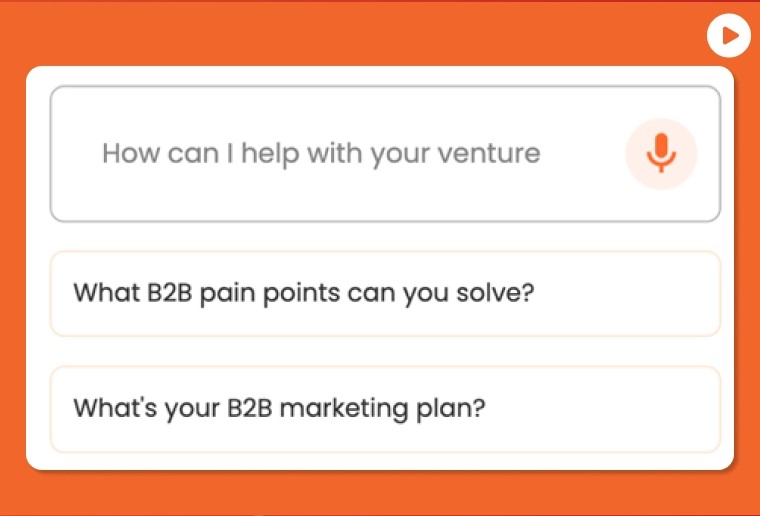Click the placeholder text in the venture prompt box
The image size is (760, 516).
321,154
